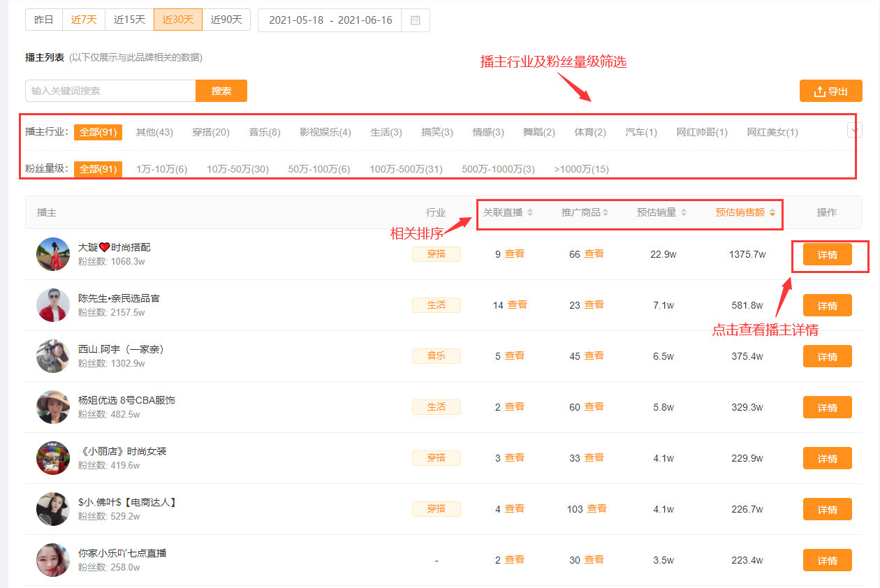This screenshot has width=880, height=588.
Task: Select the 100万-500万 fan tier filter
Action: pyautogui.click(x=405, y=168)
